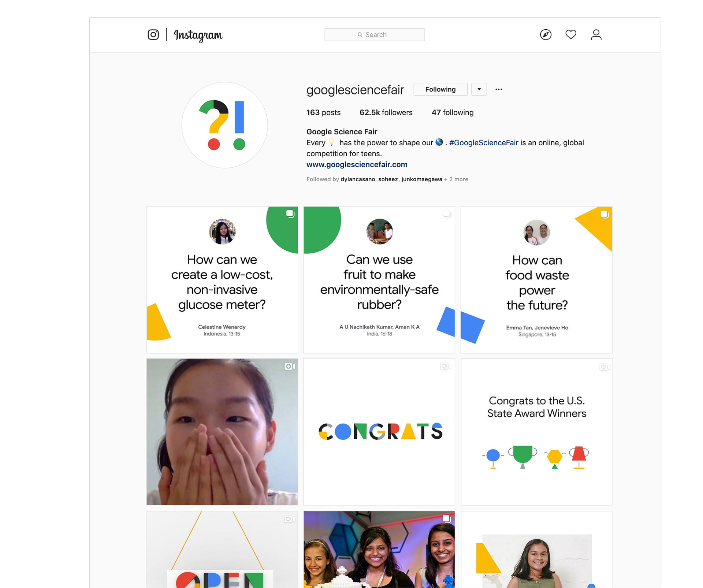Click the Instagram wordmark
The width and height of the screenshot is (703, 588).
coord(198,35)
